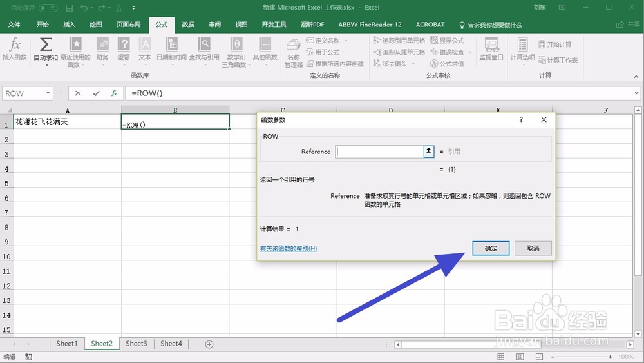Toggle the AutoSave (自动保存) switch

(x=48, y=8)
